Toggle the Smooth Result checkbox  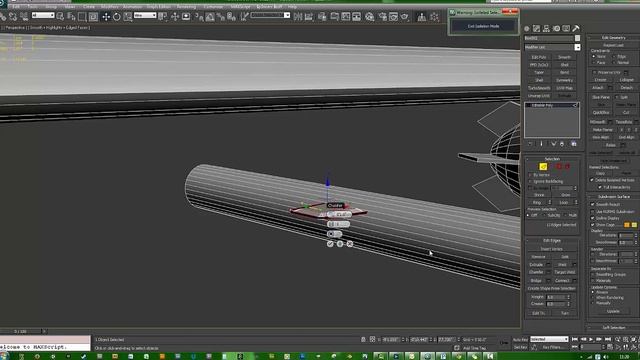coord(593,204)
